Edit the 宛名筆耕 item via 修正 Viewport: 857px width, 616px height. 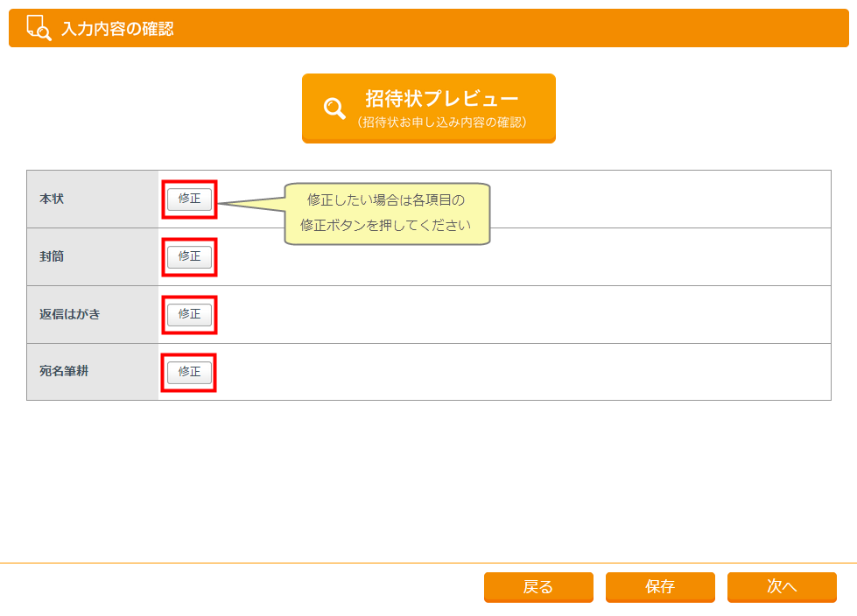(189, 372)
